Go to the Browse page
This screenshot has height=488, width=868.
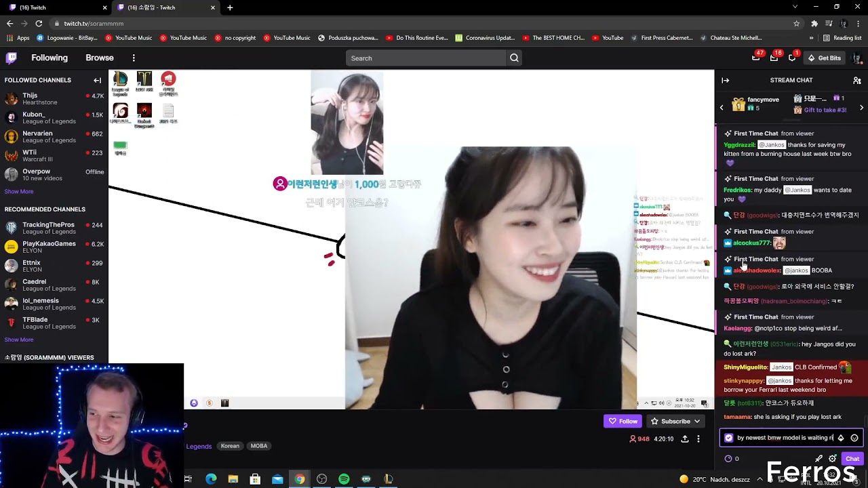100,58
